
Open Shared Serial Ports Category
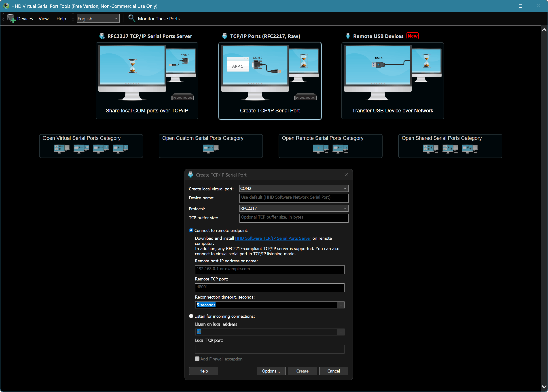[450, 146]
